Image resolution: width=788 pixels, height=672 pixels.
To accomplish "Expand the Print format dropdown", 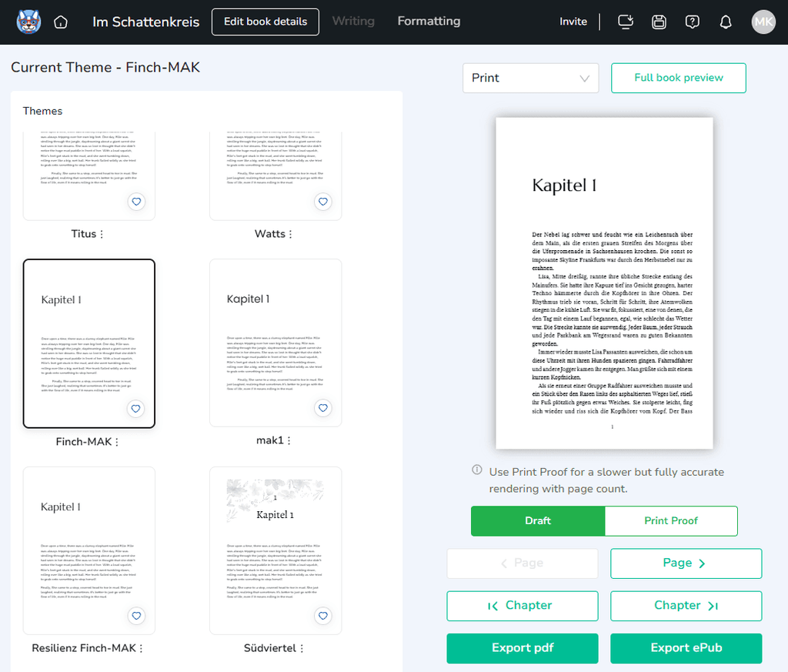I will [531, 78].
